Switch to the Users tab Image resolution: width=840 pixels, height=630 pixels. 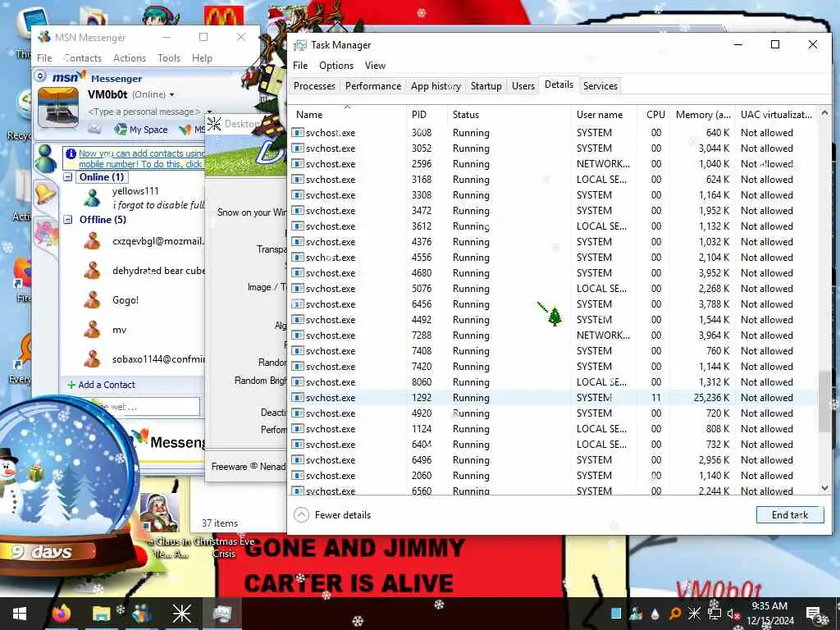[523, 85]
